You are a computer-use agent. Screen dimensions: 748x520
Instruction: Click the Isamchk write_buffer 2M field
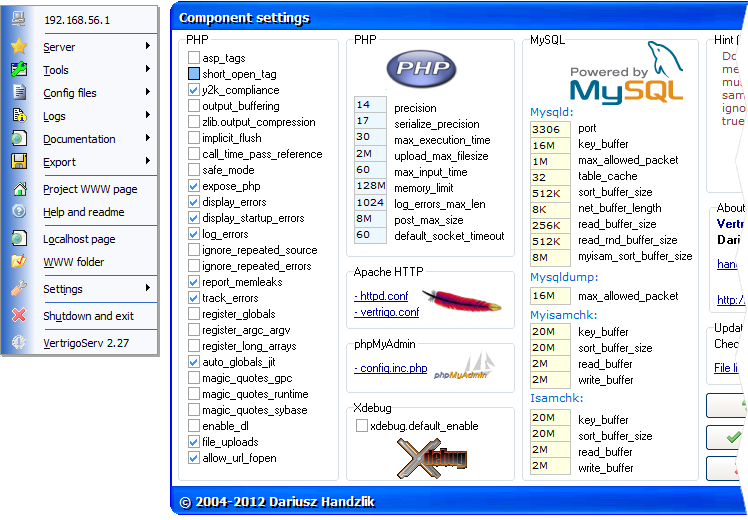click(x=550, y=465)
